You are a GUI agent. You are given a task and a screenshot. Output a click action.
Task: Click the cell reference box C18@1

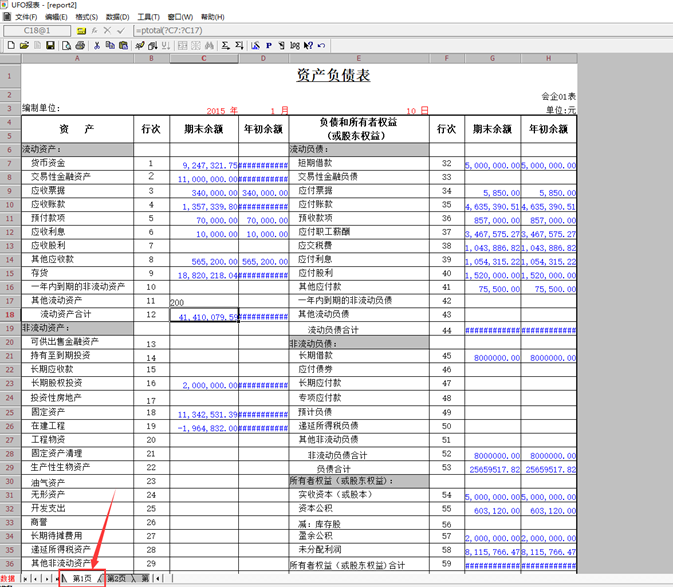(x=37, y=30)
